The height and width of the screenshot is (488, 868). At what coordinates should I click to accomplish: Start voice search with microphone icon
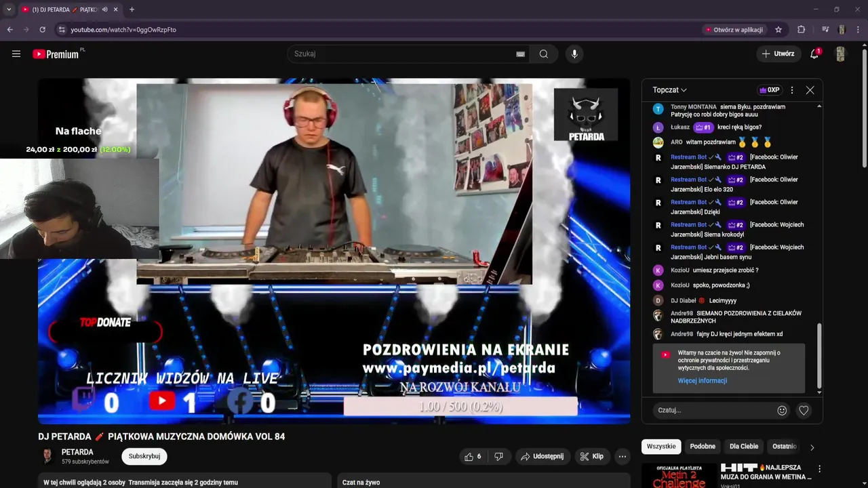tap(574, 54)
